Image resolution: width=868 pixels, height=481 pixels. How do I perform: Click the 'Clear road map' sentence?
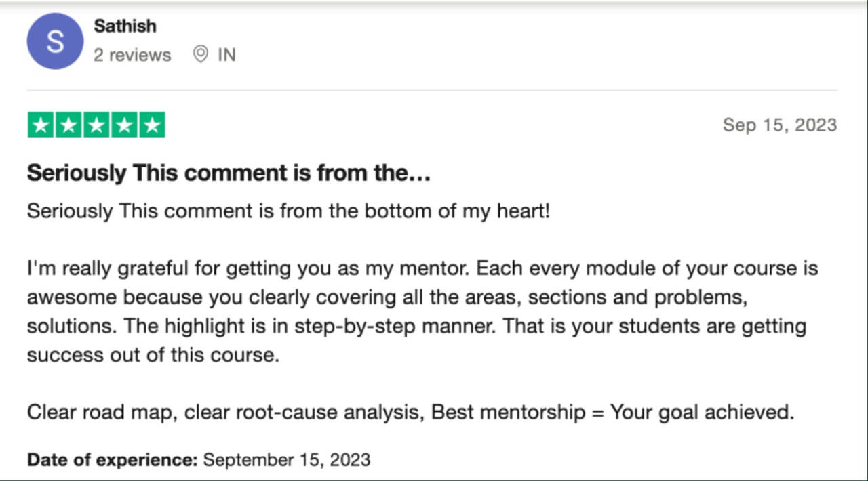coord(410,412)
